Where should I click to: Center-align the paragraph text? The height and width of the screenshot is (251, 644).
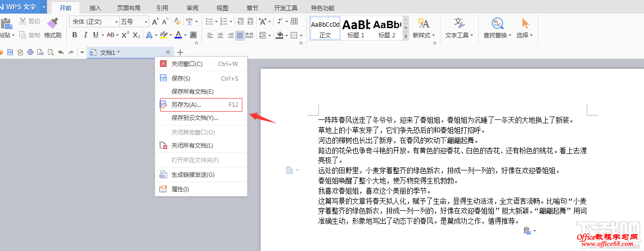[x=220, y=35]
